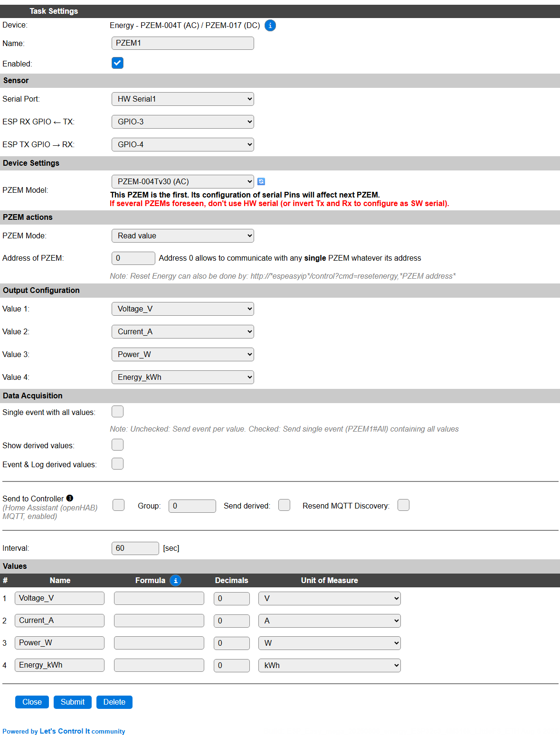Image resolution: width=560 pixels, height=735 pixels.
Task: Set decimals for Current_A row
Action: pos(232,621)
